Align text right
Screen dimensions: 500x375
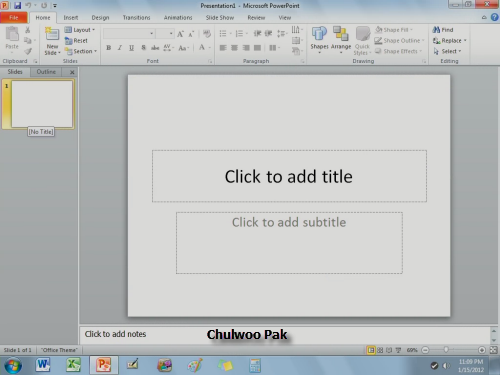coord(246,48)
